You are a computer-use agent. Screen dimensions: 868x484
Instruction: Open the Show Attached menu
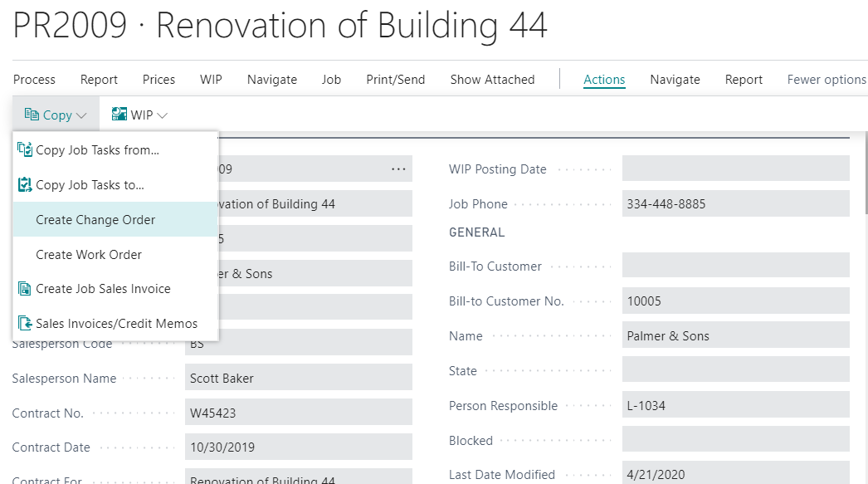[492, 80]
